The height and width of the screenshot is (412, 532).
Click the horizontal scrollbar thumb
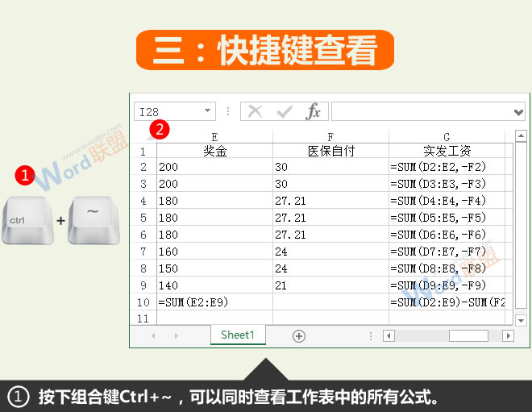click(x=468, y=336)
